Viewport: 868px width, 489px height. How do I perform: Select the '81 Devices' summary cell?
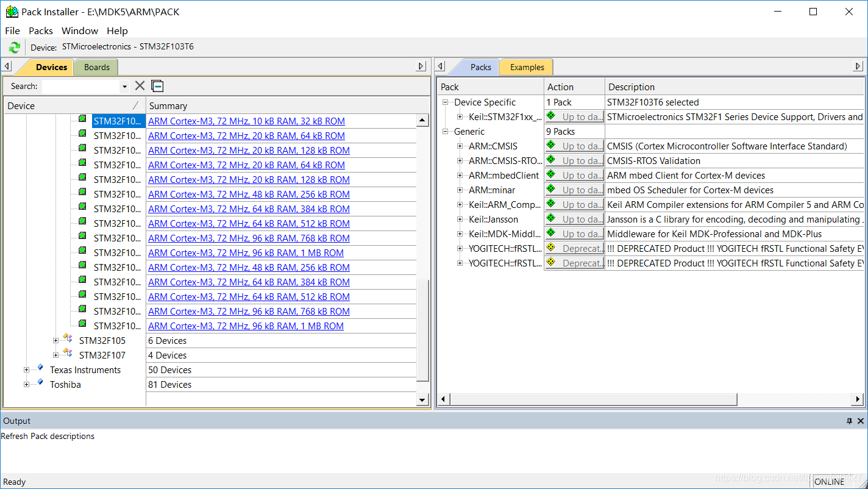click(282, 385)
